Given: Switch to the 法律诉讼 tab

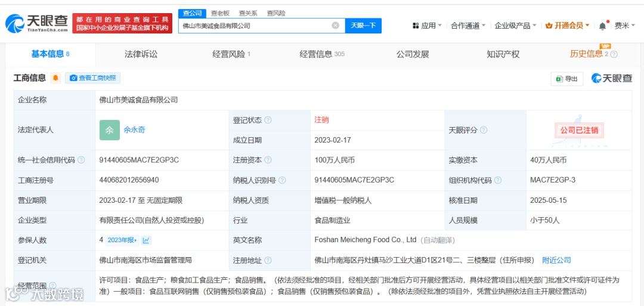Looking at the screenshot, I should tap(141, 54).
